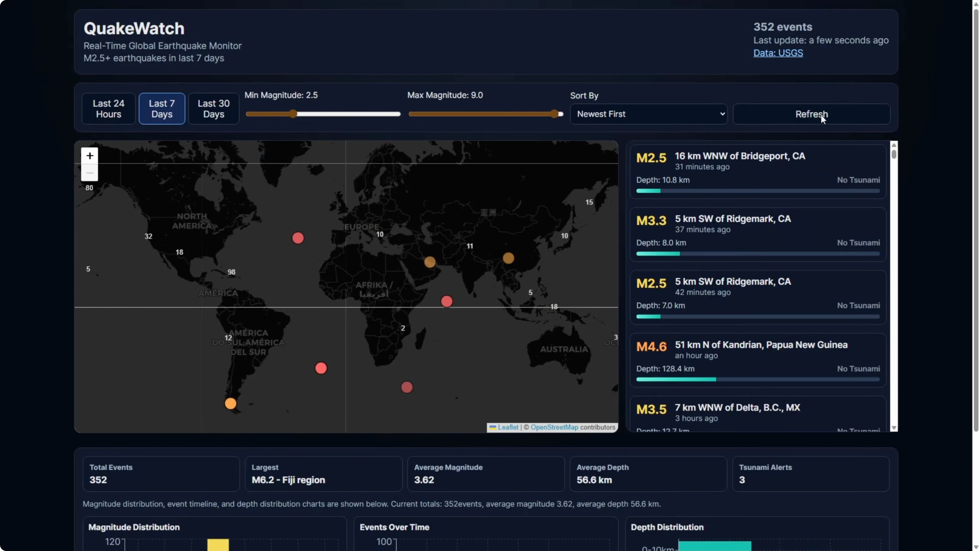Click the red marker off East Africa coast
The image size is (980, 551).
(x=447, y=301)
